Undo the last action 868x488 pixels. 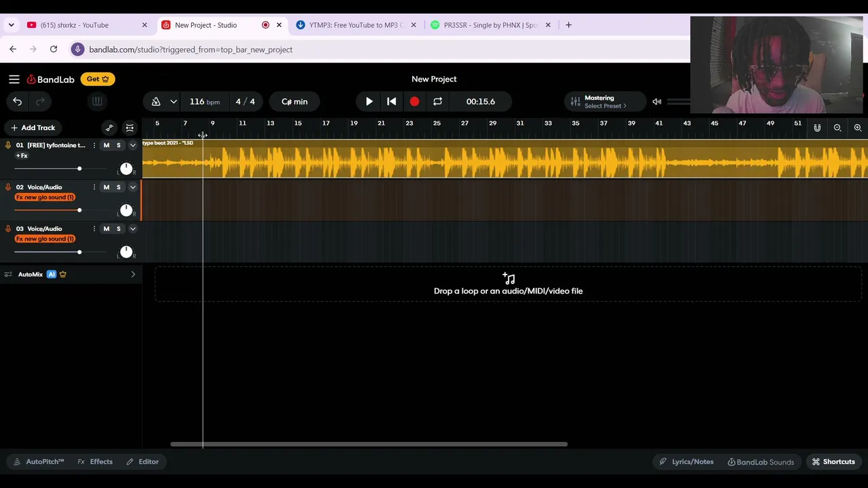tap(17, 102)
